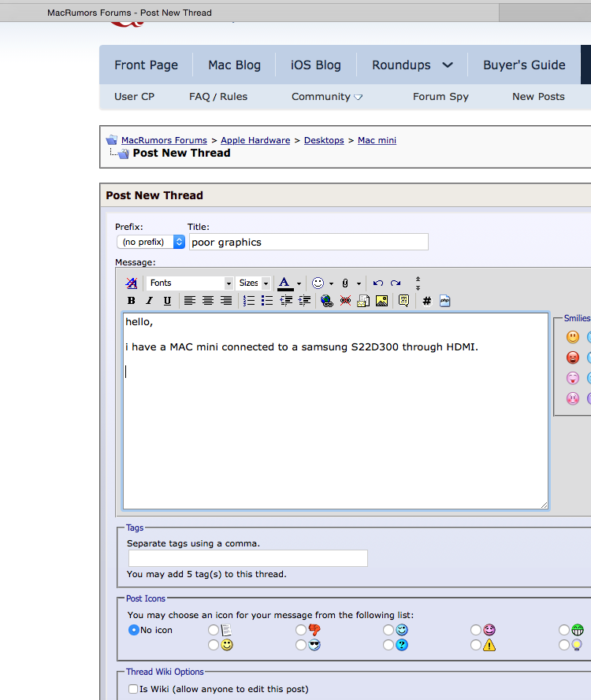Undo the last edit in editor
This screenshot has height=700, width=591.
[x=378, y=283]
